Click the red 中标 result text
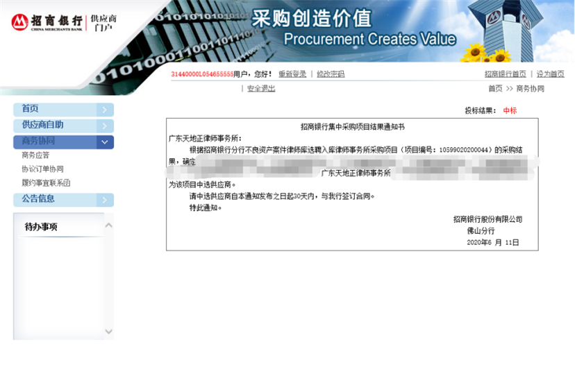 510,110
